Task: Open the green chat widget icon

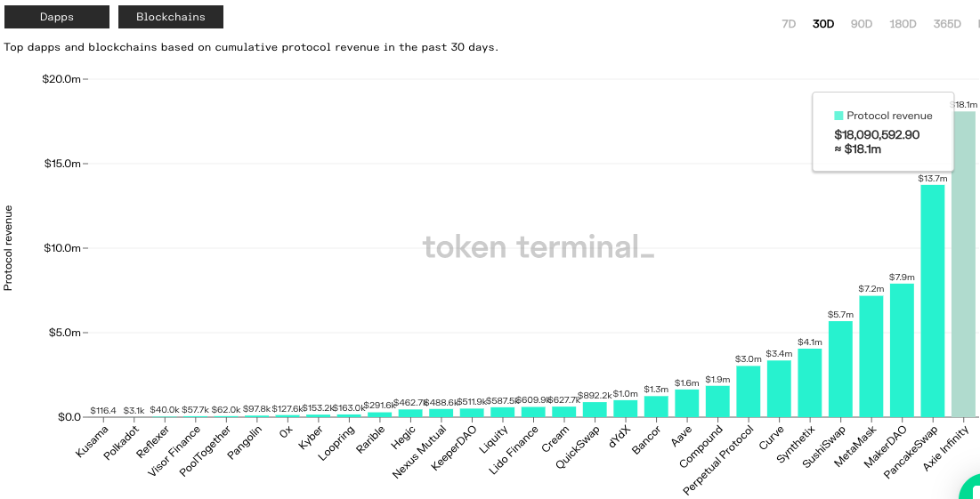Action: click(x=970, y=489)
